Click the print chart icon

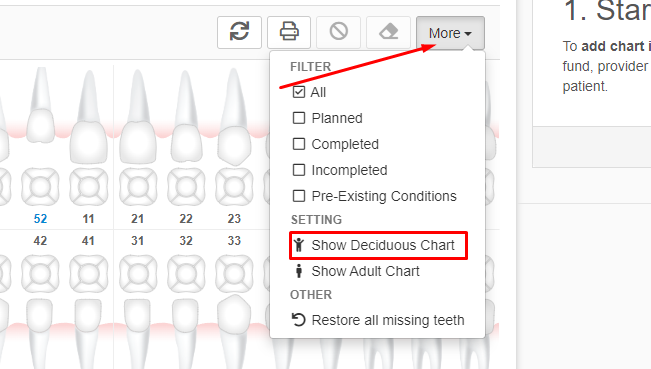pos(289,32)
